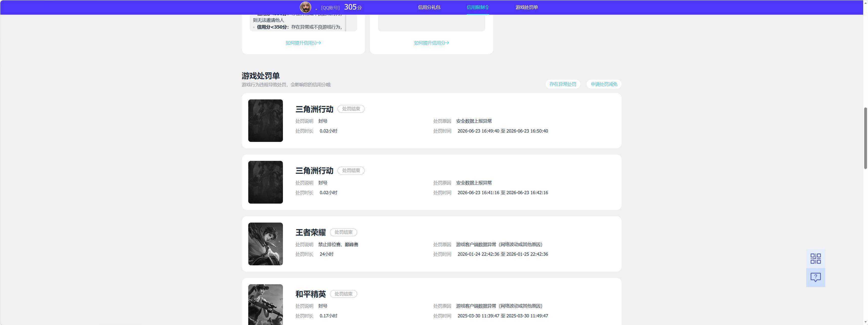Switch to the 信用分礼包 tab

coord(429,7)
